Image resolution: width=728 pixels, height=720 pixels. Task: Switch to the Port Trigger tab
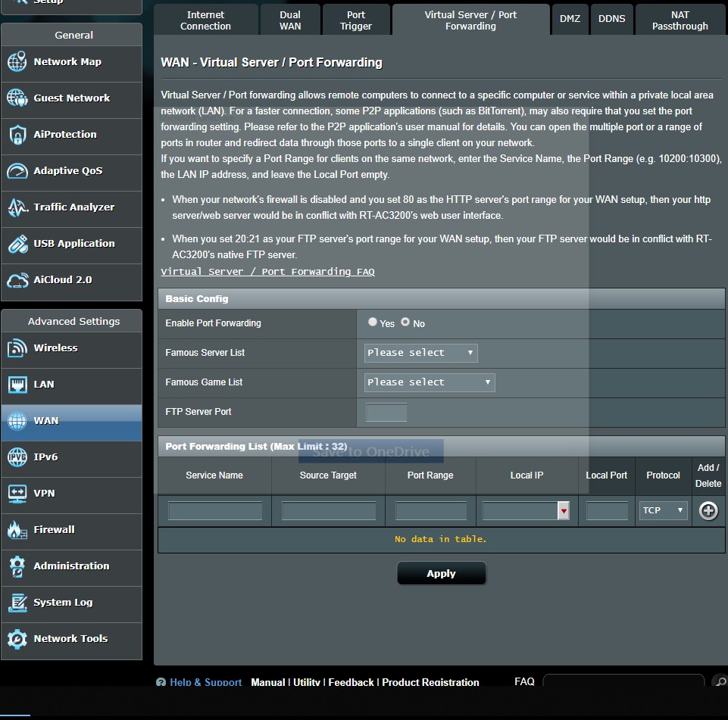coord(356,20)
